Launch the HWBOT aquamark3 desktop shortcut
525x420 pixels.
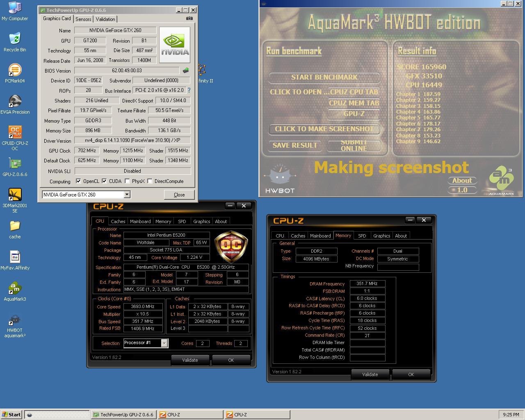(15, 326)
